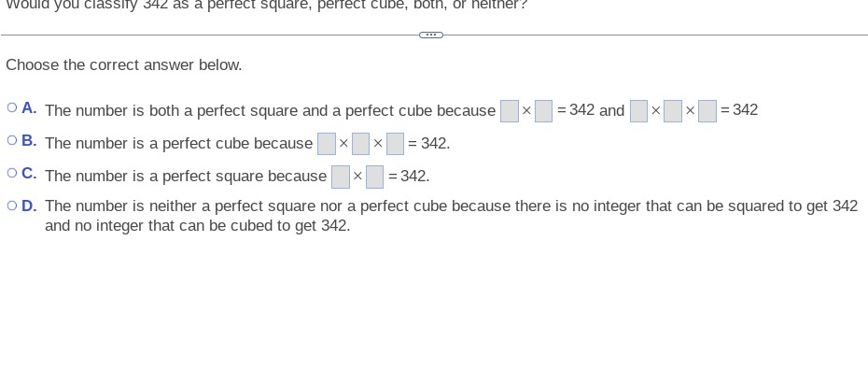Click the bold letter D label
This screenshot has width=868, height=369.
pos(29,206)
